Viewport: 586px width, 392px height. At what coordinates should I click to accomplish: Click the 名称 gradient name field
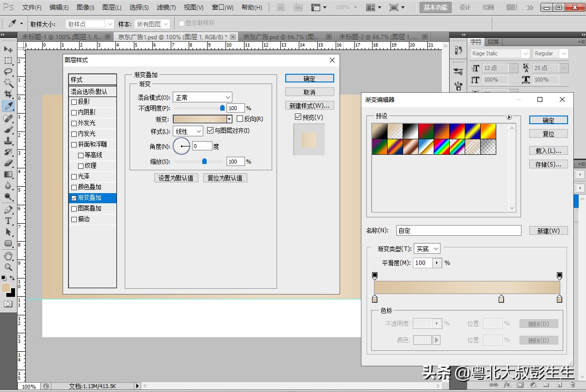pos(458,231)
